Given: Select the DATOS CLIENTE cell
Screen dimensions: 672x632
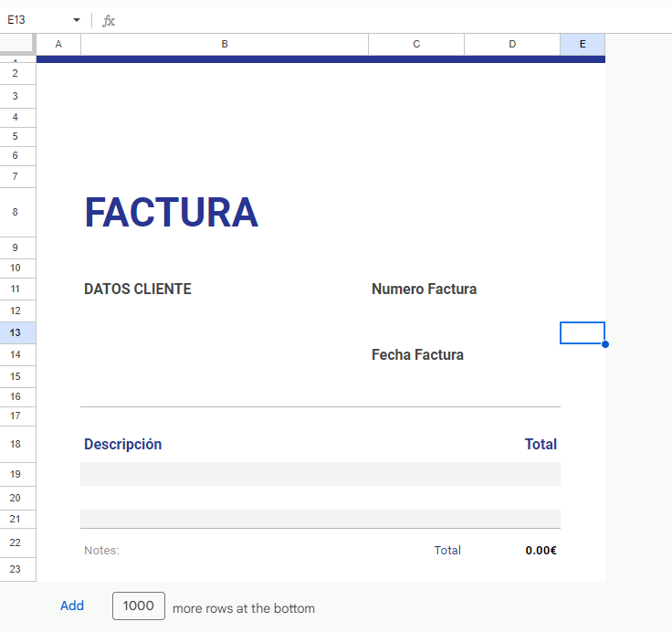Looking at the screenshot, I should pyautogui.click(x=138, y=290).
